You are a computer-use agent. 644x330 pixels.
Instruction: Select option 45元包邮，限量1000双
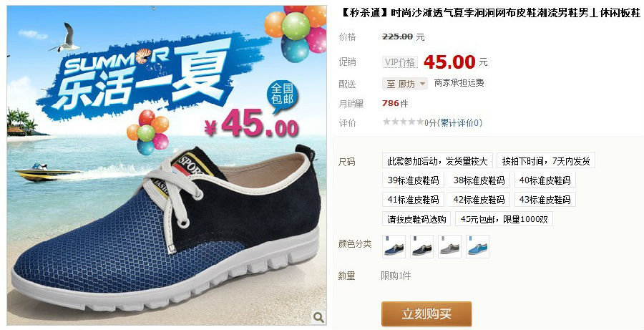504,219
